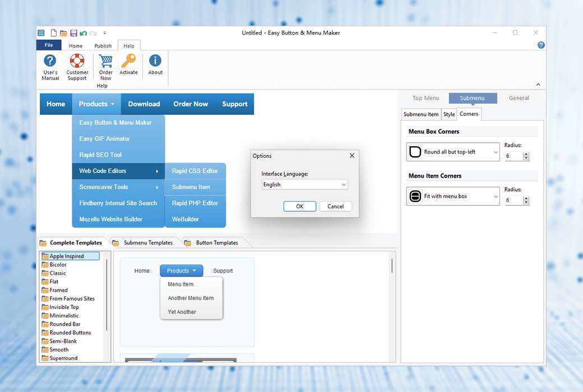Click the Save floppy disk icon

pyautogui.click(x=73, y=33)
